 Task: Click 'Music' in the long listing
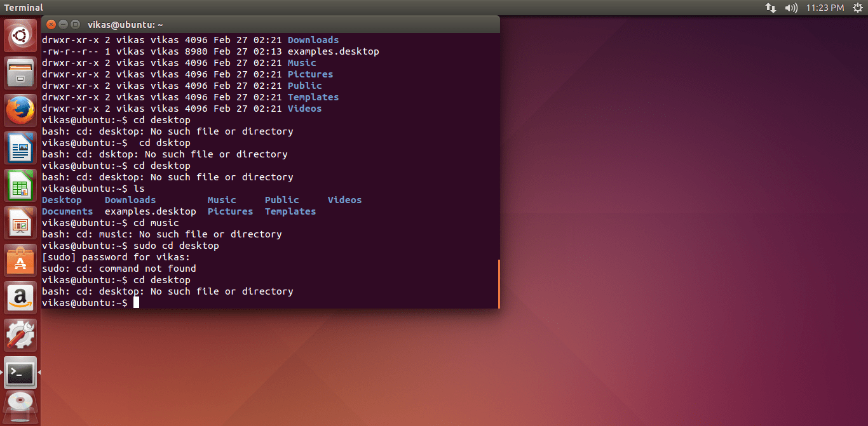[302, 63]
